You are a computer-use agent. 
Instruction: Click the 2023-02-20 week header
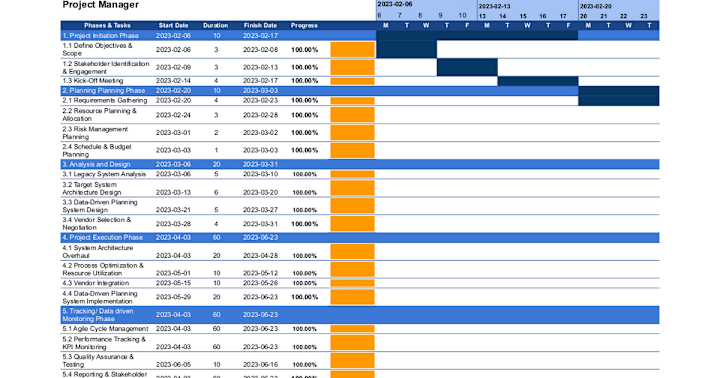coord(596,6)
